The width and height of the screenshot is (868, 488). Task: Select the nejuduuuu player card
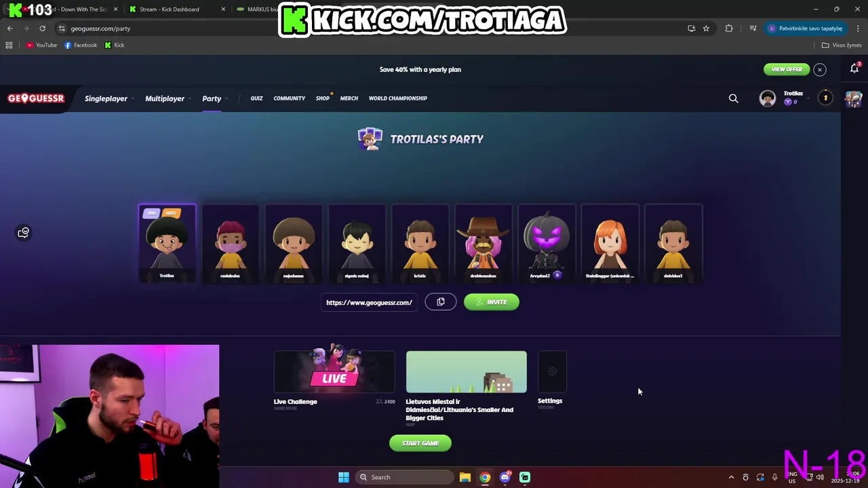pyautogui.click(x=294, y=243)
